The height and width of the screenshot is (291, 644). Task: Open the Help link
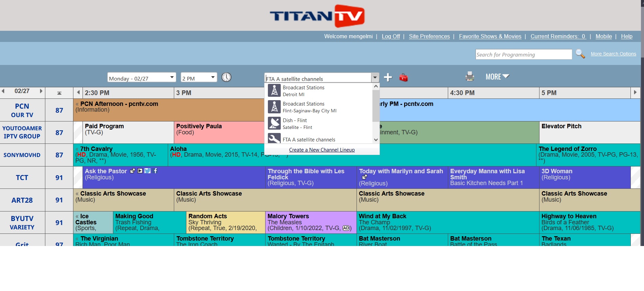[x=627, y=36]
